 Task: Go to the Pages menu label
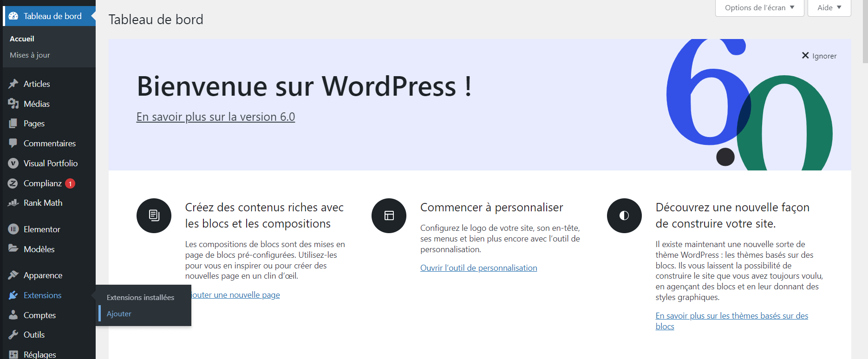pyautogui.click(x=34, y=124)
